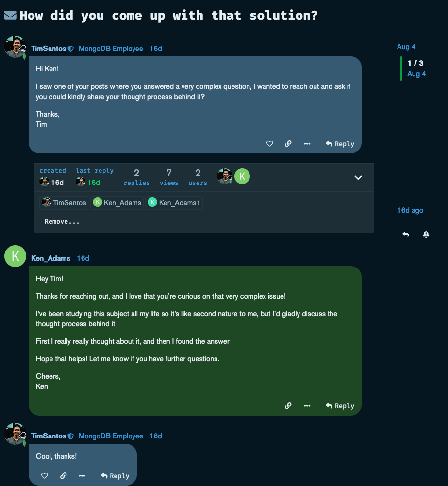Viewport: 448px width, 486px height.
Task: Reply to Tim's first post
Action: tap(340, 144)
